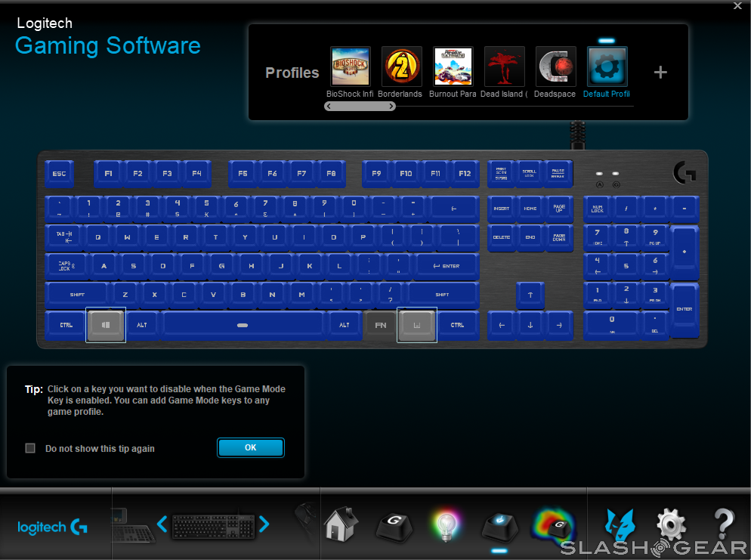
Task: Select the Default Profile gear icon
Action: pos(607,66)
